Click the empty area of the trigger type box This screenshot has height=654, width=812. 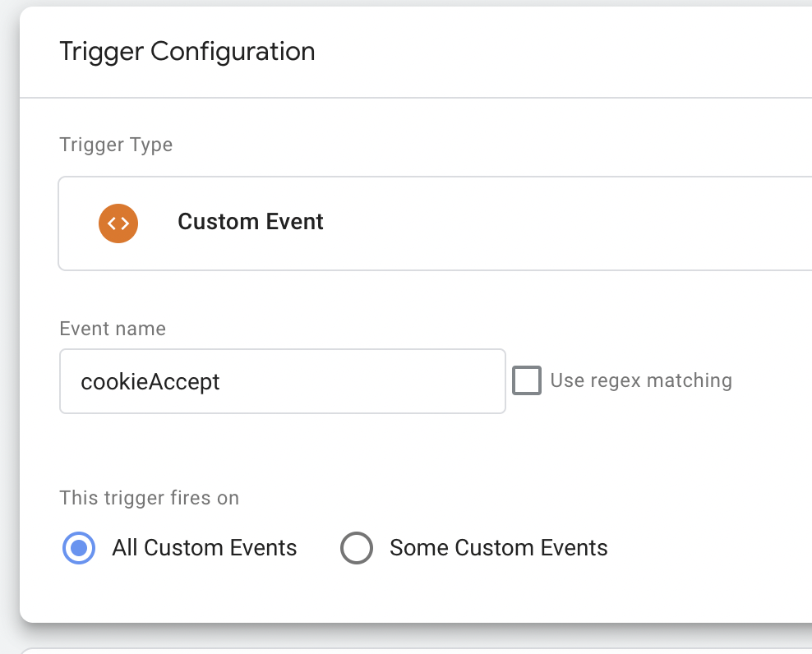coord(570,223)
